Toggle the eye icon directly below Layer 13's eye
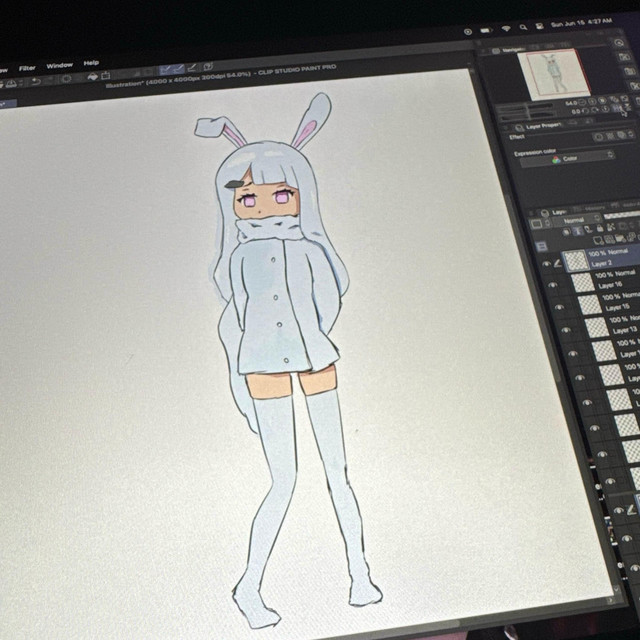 tap(573, 353)
